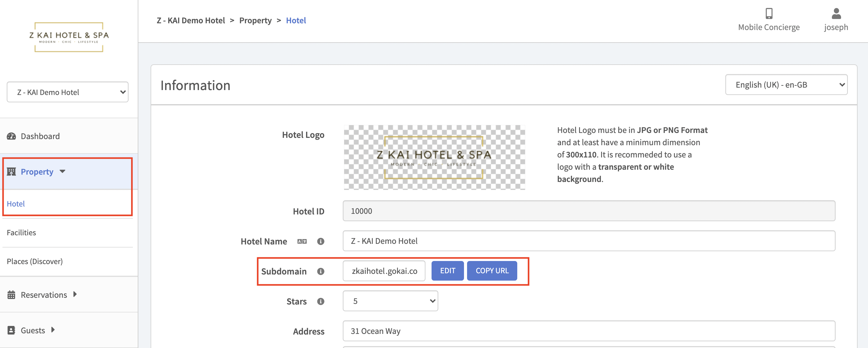Open the Facilities menu item

[x=21, y=233]
